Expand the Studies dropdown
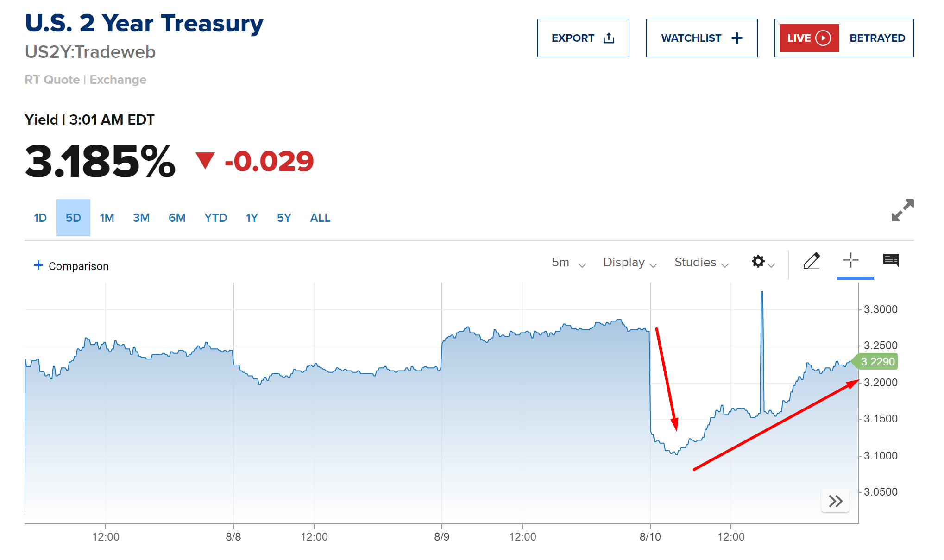This screenshot has height=560, width=944. [701, 263]
